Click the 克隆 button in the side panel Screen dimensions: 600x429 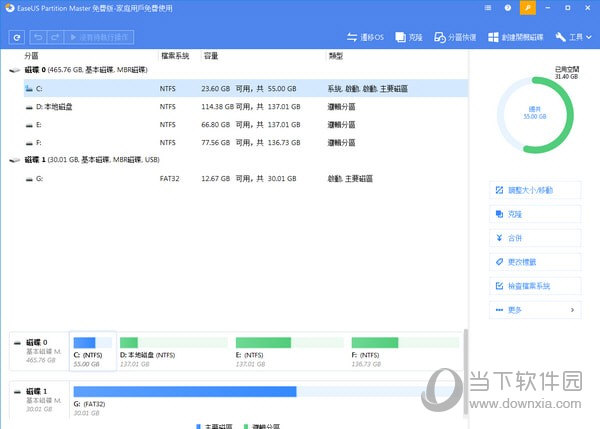click(x=535, y=214)
